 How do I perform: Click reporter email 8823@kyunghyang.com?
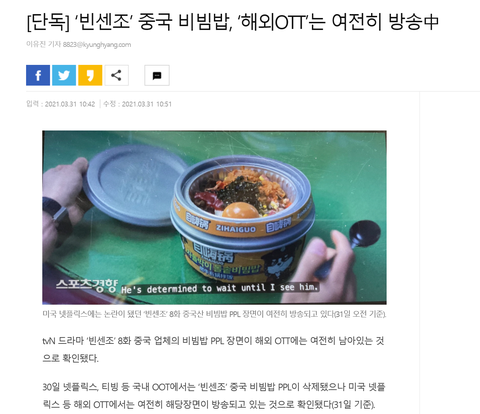click(x=97, y=44)
